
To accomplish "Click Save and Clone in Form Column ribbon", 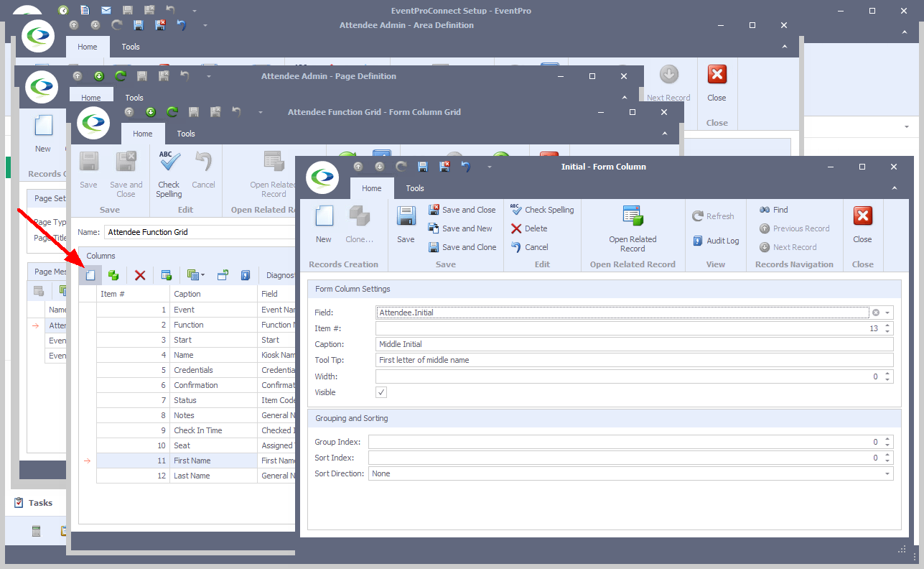I will [x=462, y=247].
